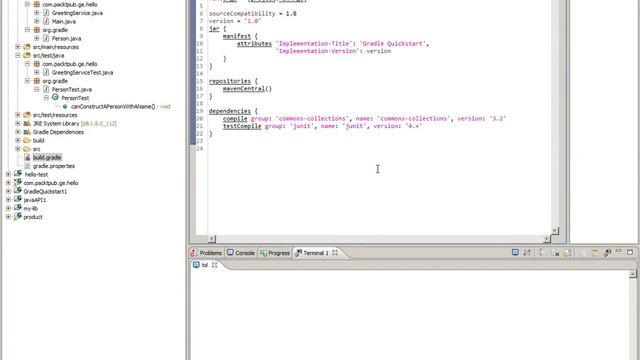This screenshot has height=360, width=640.
Task: Click the '3.2' version string in editor
Action: pos(498,119)
